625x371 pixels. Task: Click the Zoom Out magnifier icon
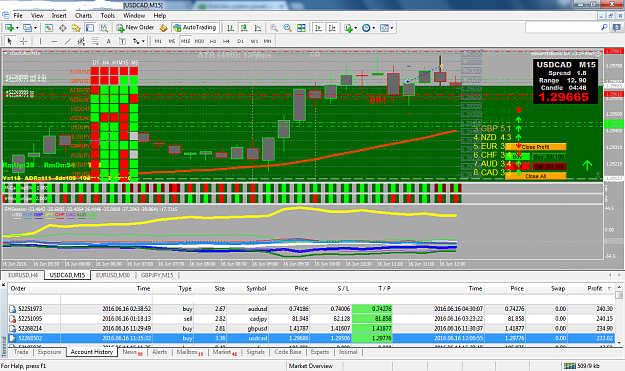287,28
